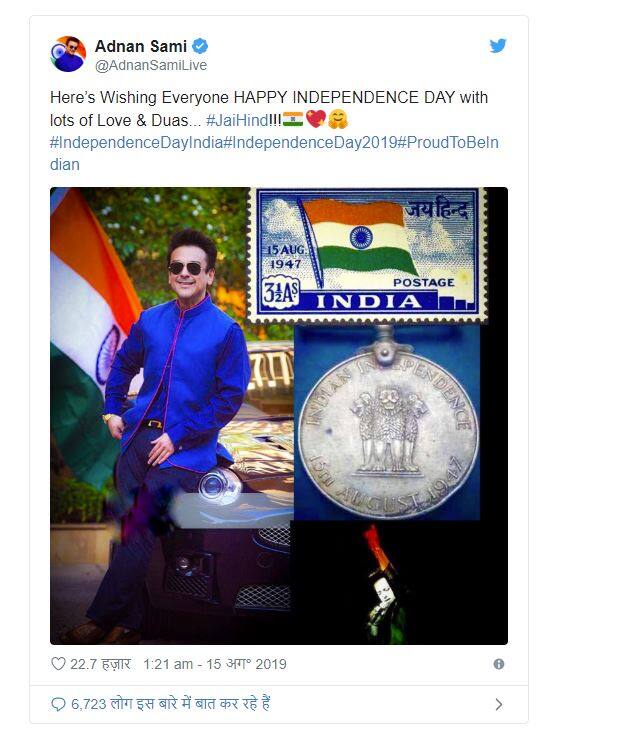Click the Twitter bird logo icon
The image size is (623, 745).
(498, 46)
